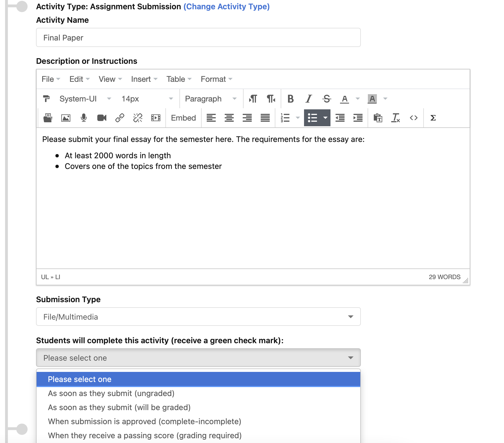This screenshot has height=443, width=504.
Task: Insert formula with sigma icon
Action: 433,118
